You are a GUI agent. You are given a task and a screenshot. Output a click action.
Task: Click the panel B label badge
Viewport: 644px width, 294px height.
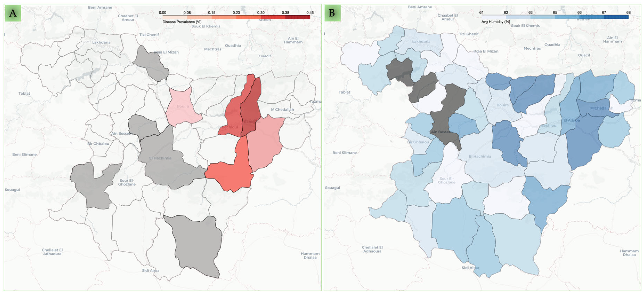coord(332,13)
